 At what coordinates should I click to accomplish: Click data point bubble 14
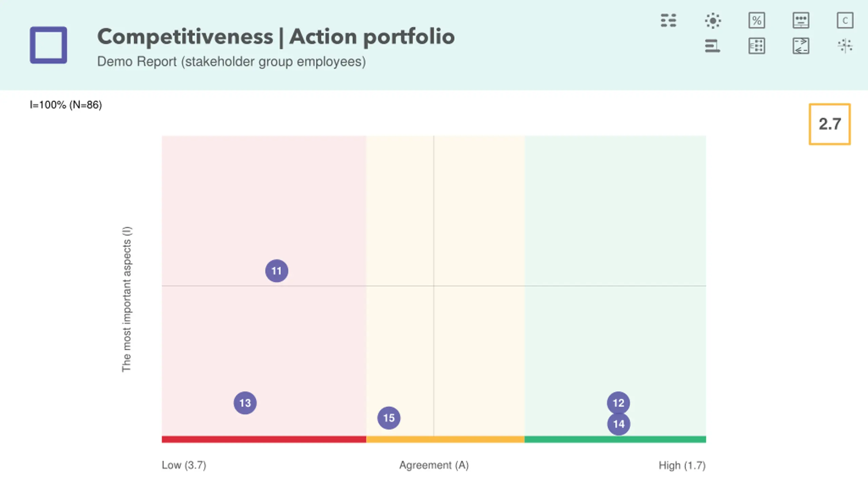[619, 424]
